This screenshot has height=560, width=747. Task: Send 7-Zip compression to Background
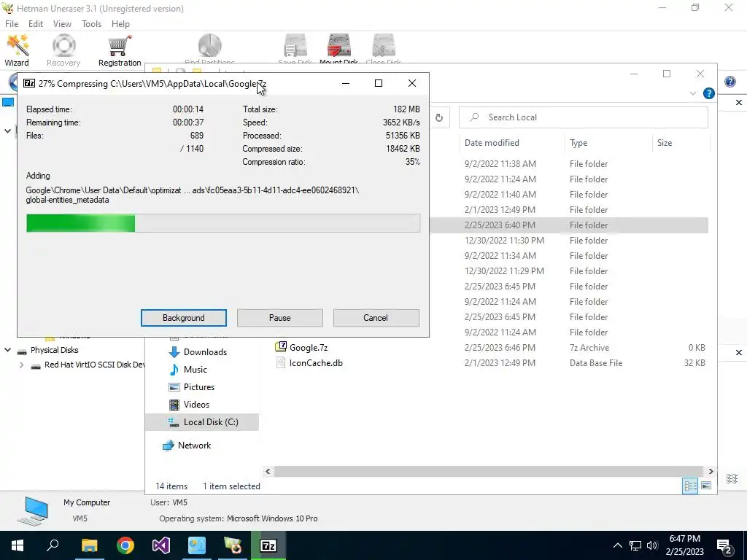[183, 318]
